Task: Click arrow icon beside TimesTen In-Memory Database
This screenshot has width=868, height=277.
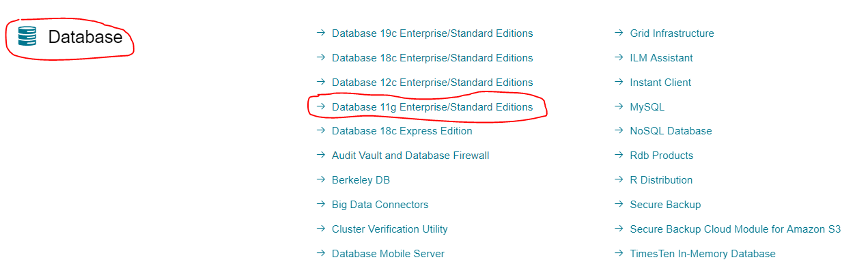Action: (x=619, y=253)
